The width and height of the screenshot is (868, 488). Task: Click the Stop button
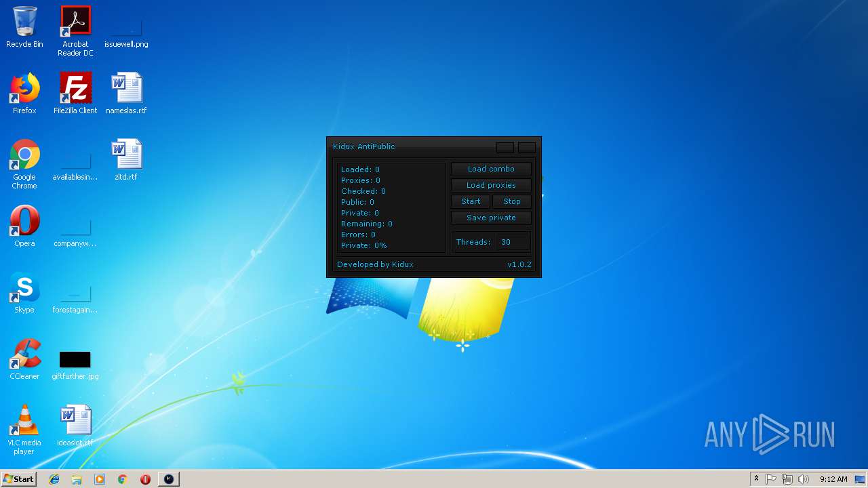pos(512,201)
